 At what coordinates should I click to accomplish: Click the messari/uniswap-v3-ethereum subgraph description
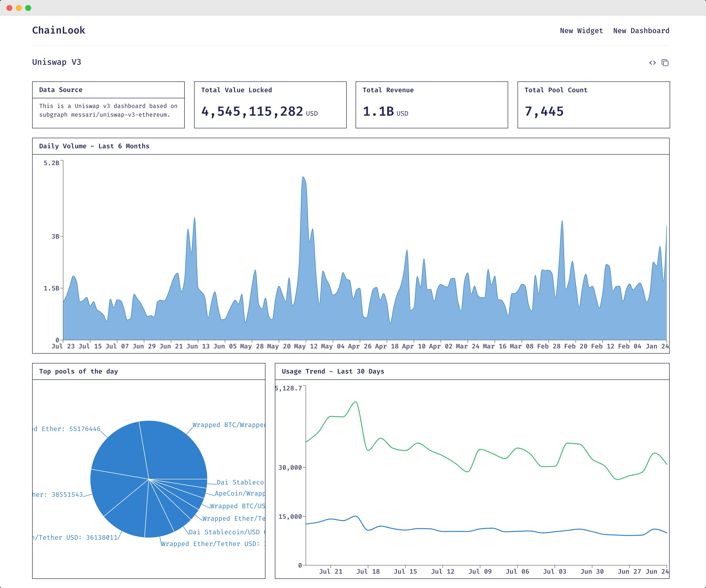108,110
